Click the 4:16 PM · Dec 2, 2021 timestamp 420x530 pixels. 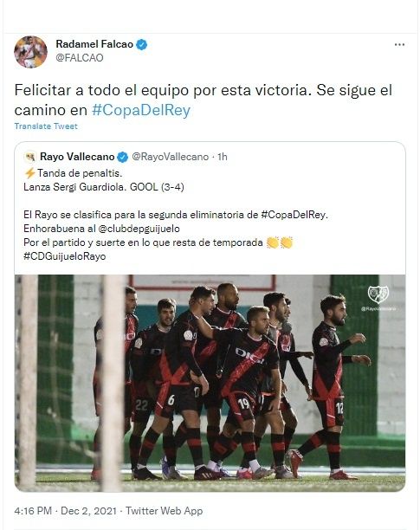coord(66,511)
